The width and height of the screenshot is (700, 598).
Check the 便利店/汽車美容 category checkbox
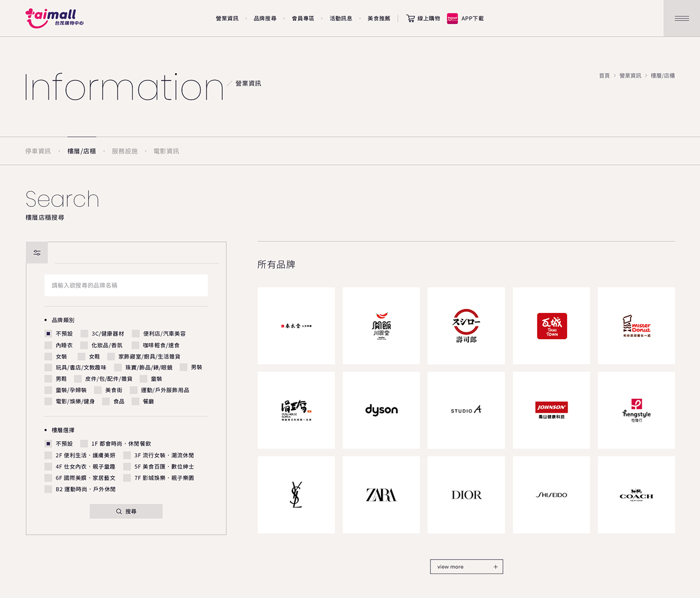(x=136, y=334)
